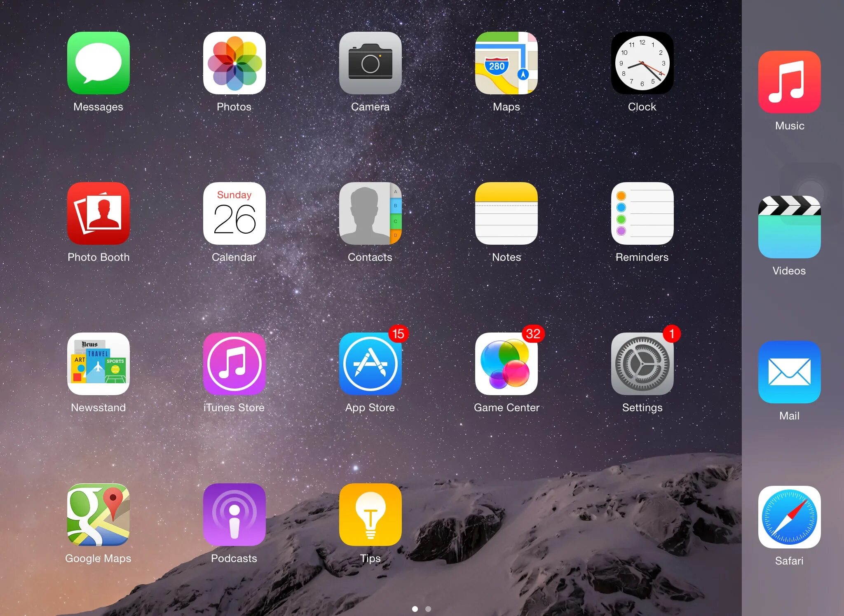Viewport: 844px width, 616px height.
Task: Launch the Notes app
Action: pos(506,213)
